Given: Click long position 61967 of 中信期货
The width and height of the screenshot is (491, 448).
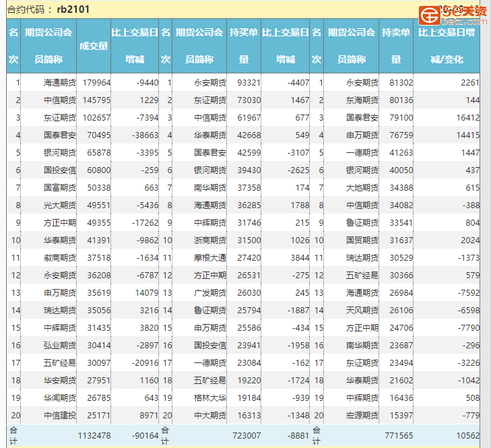Looking at the screenshot, I should coord(249,118).
